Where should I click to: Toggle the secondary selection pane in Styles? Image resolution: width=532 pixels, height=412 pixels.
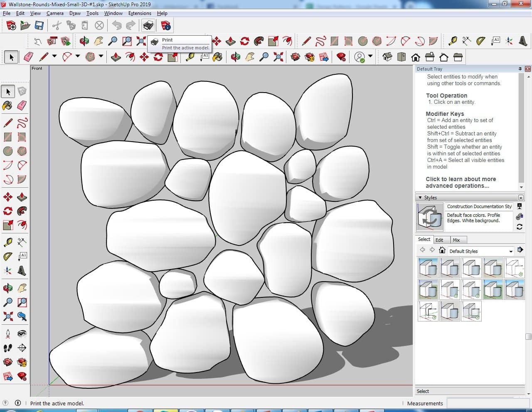pyautogui.click(x=519, y=206)
